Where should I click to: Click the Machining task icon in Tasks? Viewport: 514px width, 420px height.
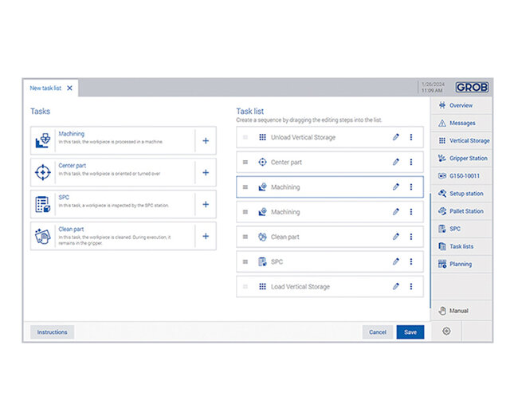43,141
